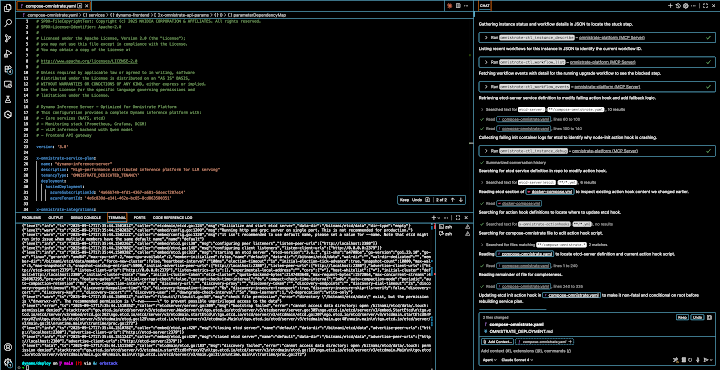Open the Code Reference Log tab
Image resolution: width=720 pixels, height=370 pixels.
click(x=172, y=217)
